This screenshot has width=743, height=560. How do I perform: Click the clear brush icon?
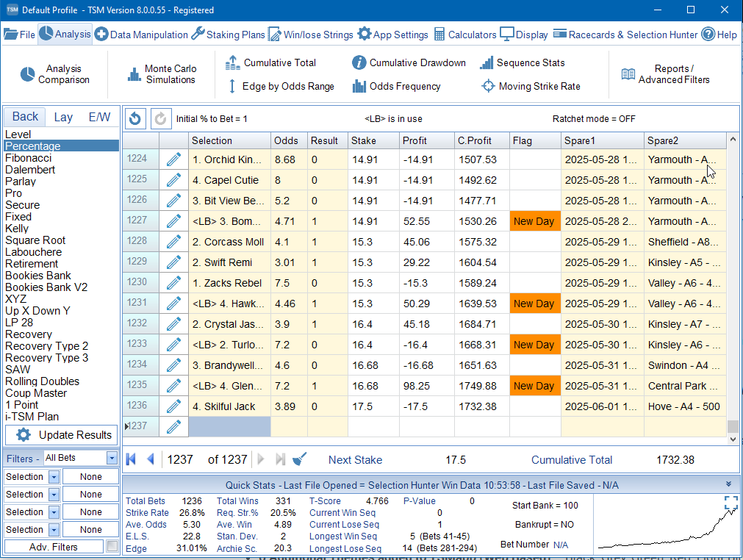coord(299,459)
